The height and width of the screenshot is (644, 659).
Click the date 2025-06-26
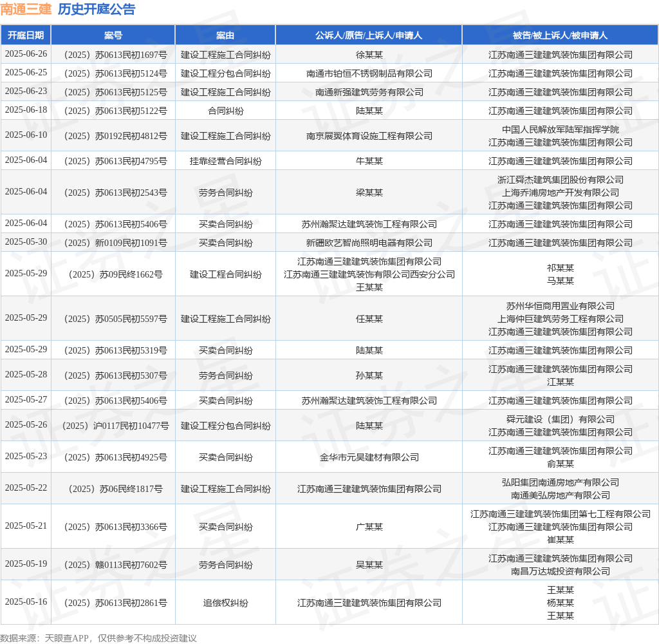(26, 54)
